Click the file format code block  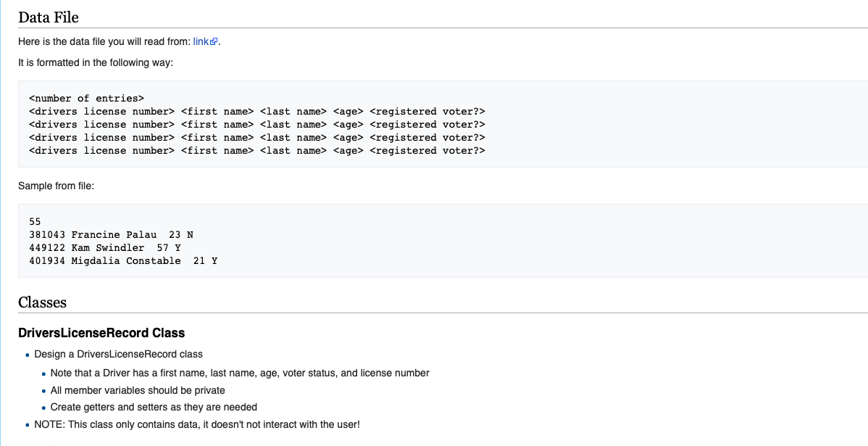pyautogui.click(x=256, y=124)
